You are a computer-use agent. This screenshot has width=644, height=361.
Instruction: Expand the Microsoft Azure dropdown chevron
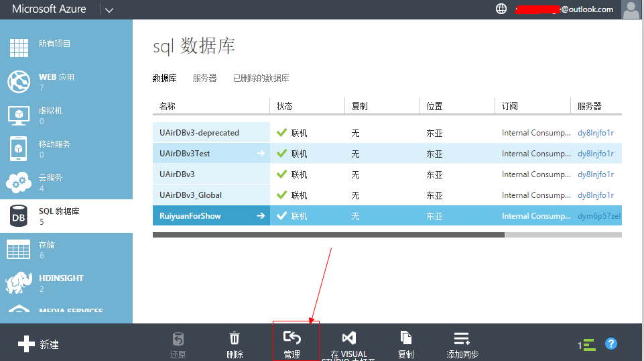tap(109, 10)
